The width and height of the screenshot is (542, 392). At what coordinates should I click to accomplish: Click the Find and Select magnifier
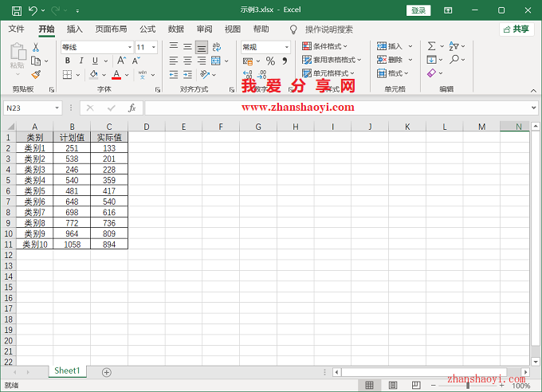(454, 60)
